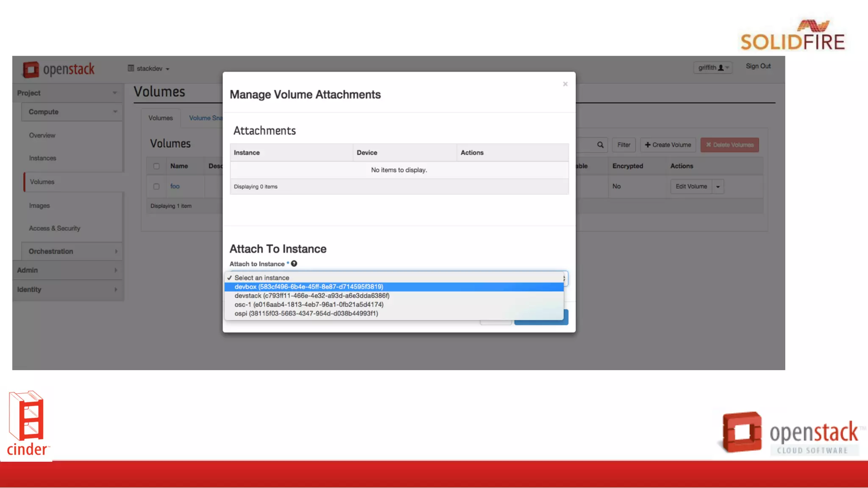The image size is (868, 488).
Task: Click the OpenStack Cloud Software logo
Action: tap(790, 433)
